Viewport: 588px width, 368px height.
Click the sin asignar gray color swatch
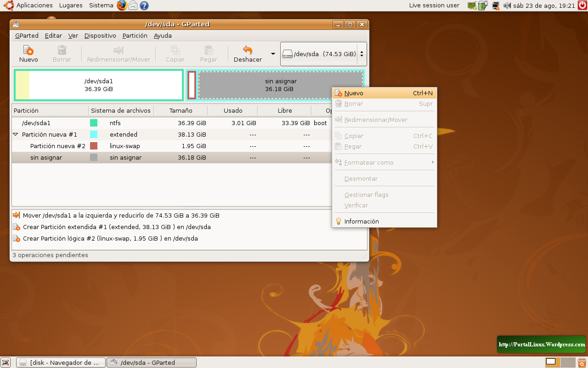[94, 158]
